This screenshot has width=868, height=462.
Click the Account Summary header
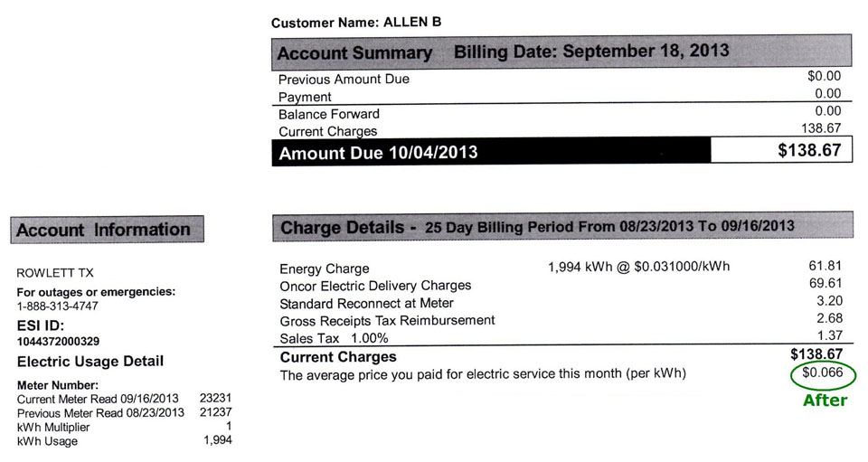pyautogui.click(x=354, y=52)
